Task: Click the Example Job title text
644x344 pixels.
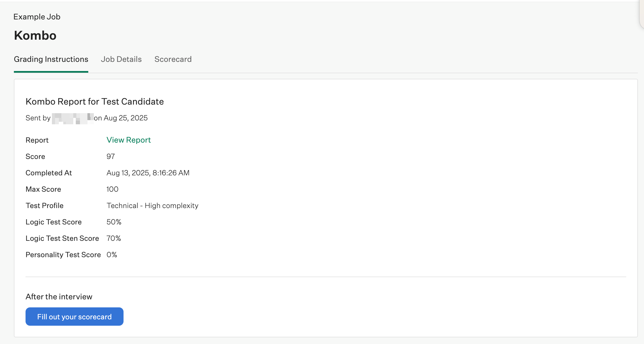Action: pyautogui.click(x=37, y=17)
